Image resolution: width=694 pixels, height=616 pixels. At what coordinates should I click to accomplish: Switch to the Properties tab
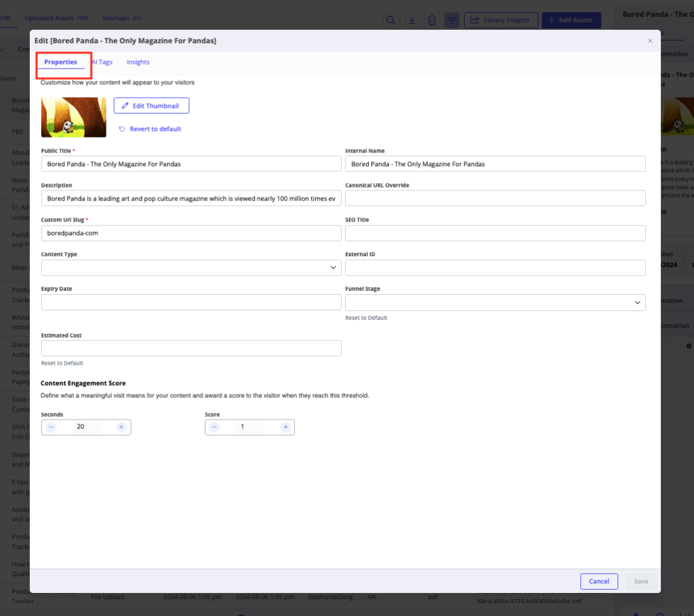(x=60, y=62)
